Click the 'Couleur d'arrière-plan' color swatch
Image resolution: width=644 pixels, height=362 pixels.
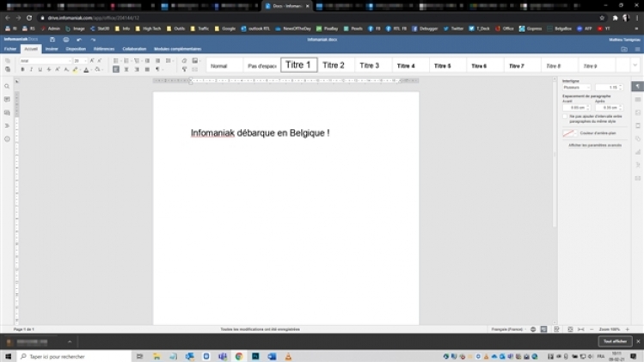(x=568, y=133)
